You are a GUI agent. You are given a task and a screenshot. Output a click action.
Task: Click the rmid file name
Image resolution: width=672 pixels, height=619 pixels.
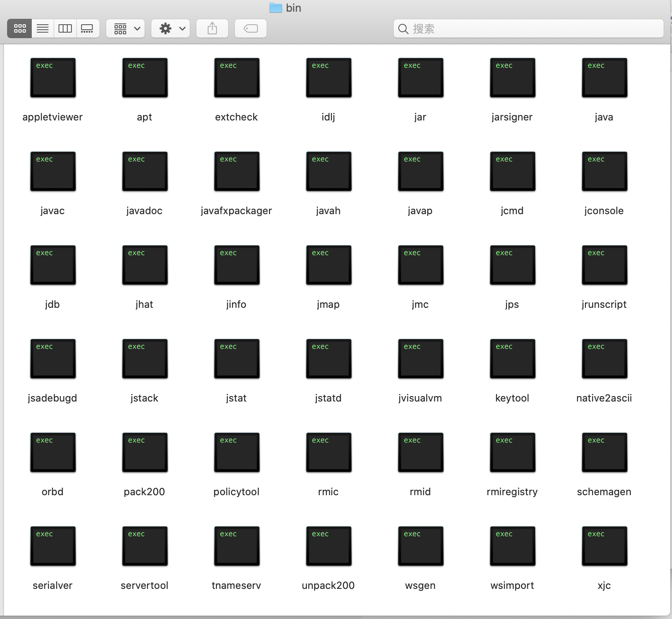click(420, 492)
